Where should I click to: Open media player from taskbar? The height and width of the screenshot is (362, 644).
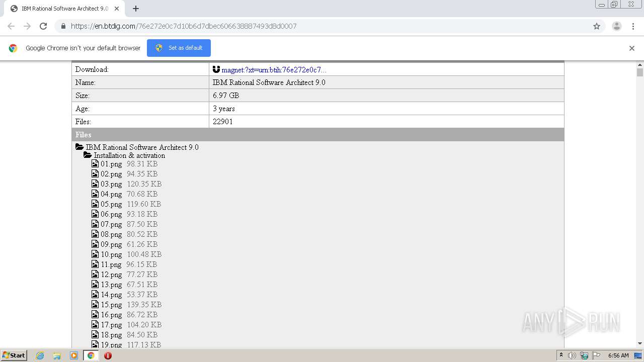pos(74,355)
